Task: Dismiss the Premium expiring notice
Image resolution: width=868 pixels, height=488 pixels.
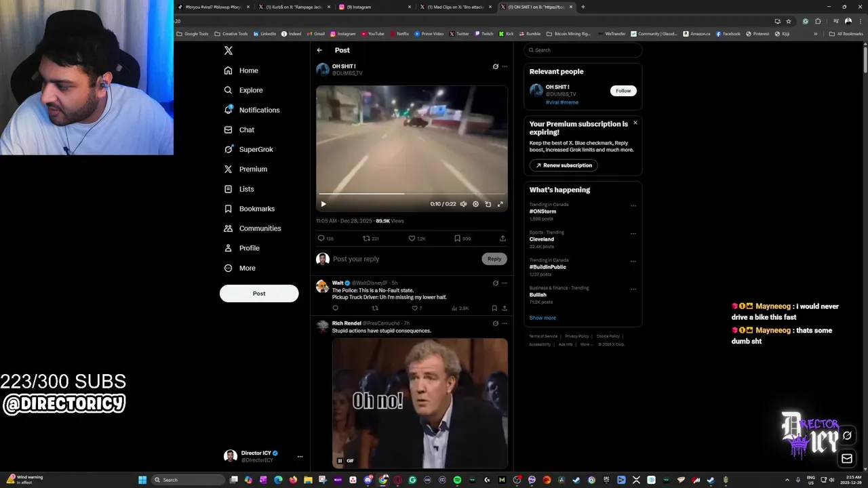Action: (635, 123)
